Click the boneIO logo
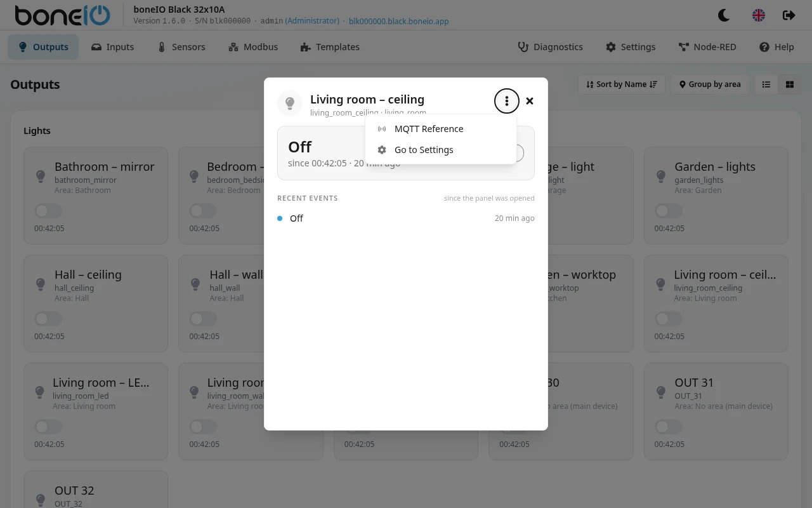Screen dimensions: 812x508 (x=62, y=15)
